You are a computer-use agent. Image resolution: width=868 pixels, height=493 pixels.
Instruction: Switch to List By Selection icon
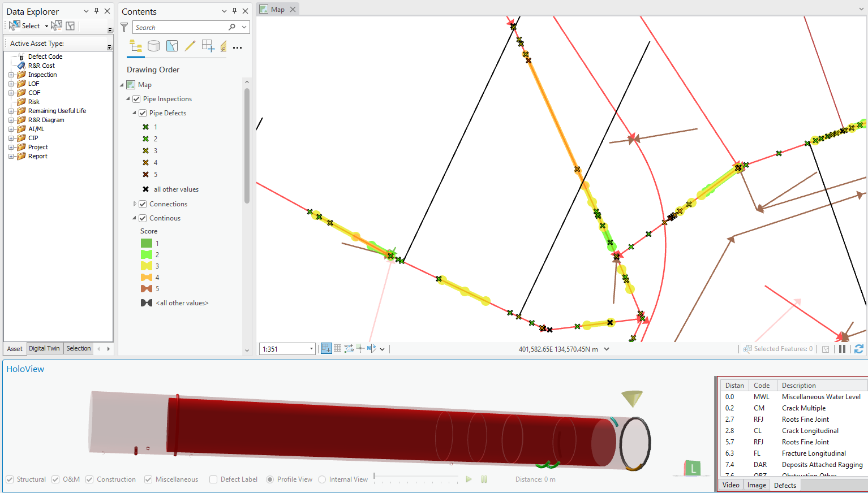point(172,46)
